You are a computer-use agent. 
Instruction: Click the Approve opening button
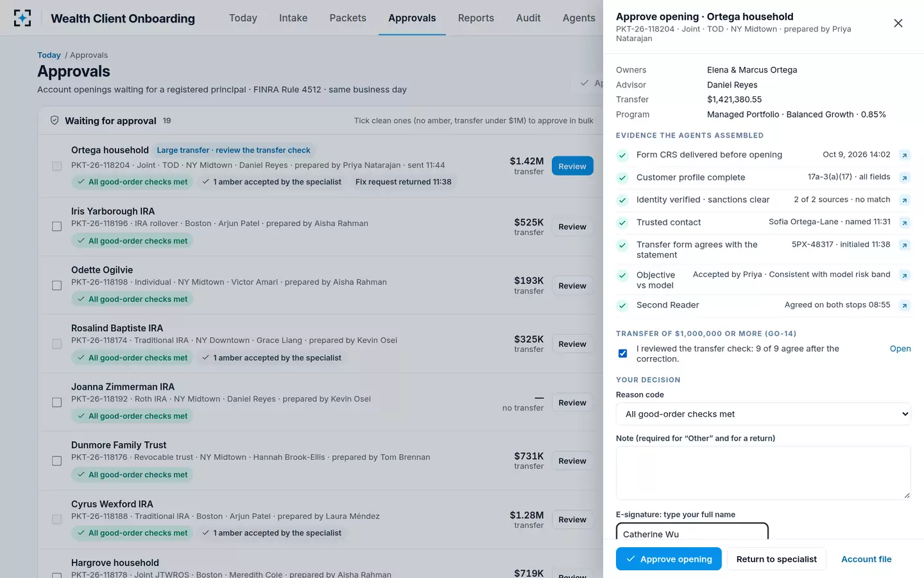tap(669, 559)
